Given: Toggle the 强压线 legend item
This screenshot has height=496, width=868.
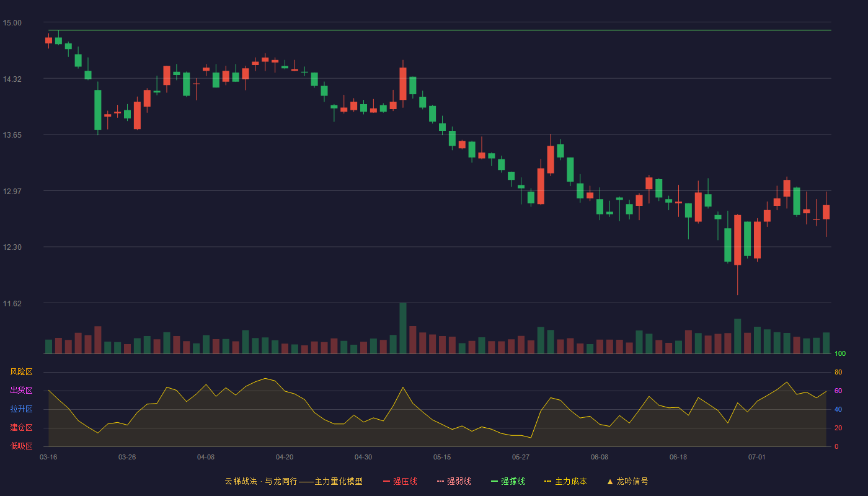Looking at the screenshot, I should pos(400,481).
